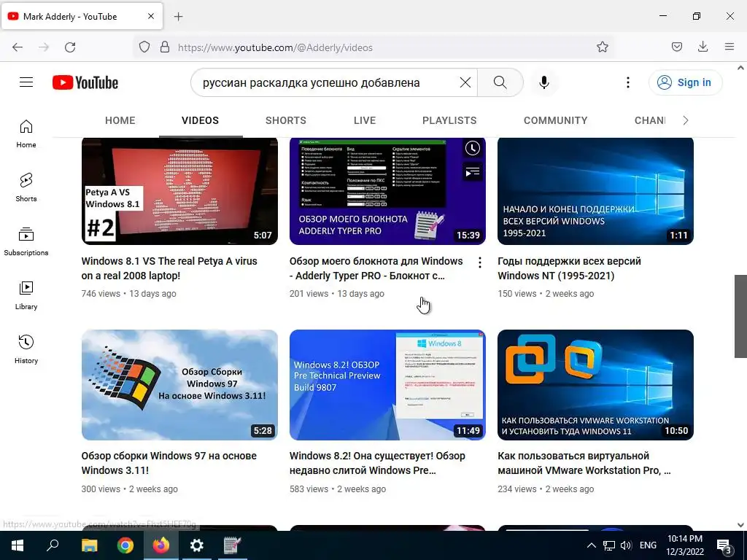
Task: Open Shorts in the sidebar
Action: point(26,187)
